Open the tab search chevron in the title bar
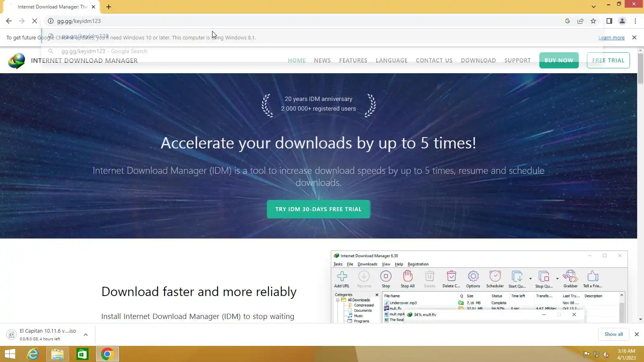644x362 pixels. tap(593, 7)
